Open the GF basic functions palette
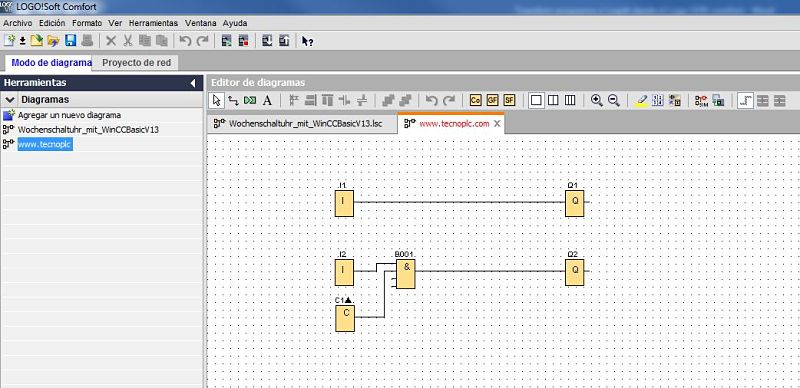The height and width of the screenshot is (388, 800). (x=492, y=101)
